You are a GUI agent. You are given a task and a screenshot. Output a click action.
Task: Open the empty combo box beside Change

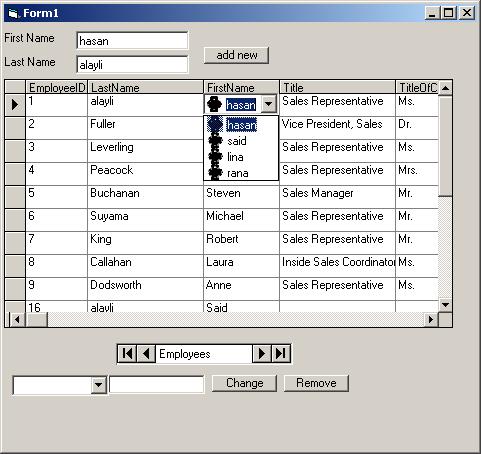pyautogui.click(x=98, y=385)
